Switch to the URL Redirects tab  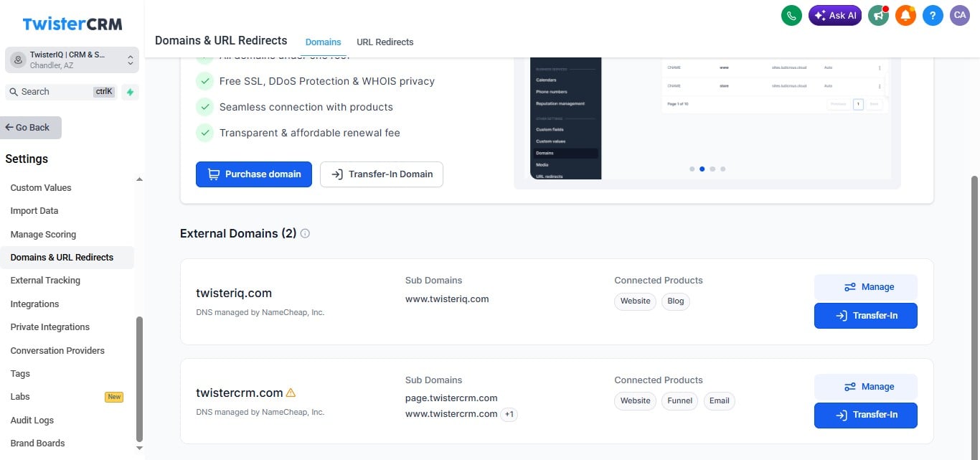click(x=385, y=42)
